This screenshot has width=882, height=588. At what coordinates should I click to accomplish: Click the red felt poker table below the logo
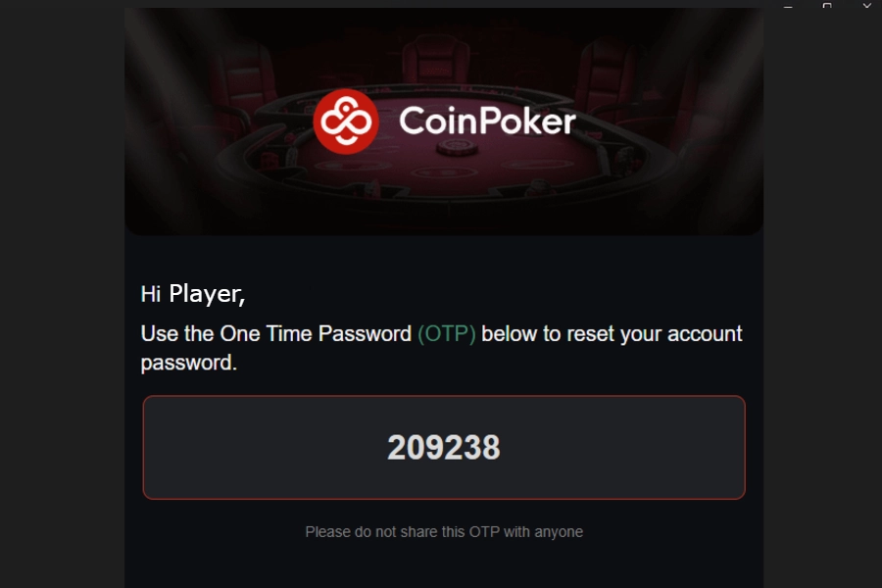click(392, 176)
